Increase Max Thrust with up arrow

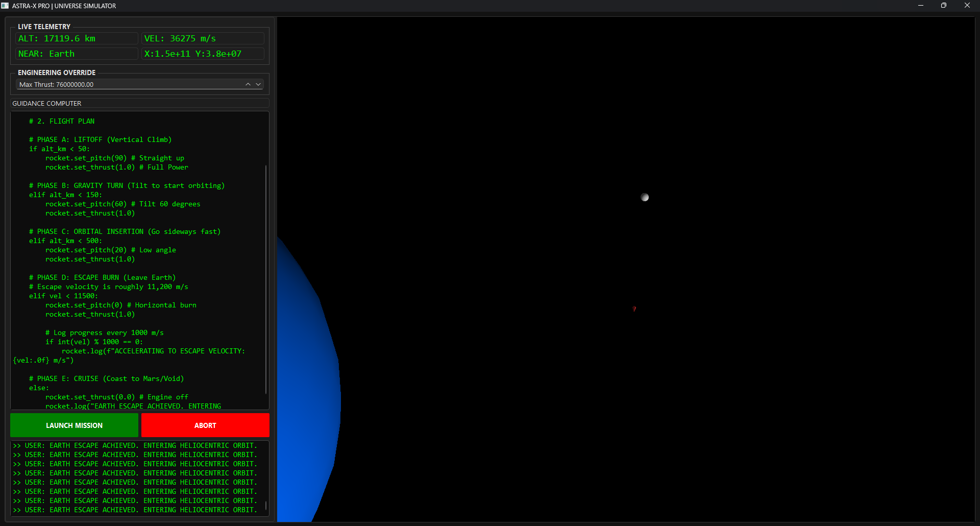[x=248, y=84]
